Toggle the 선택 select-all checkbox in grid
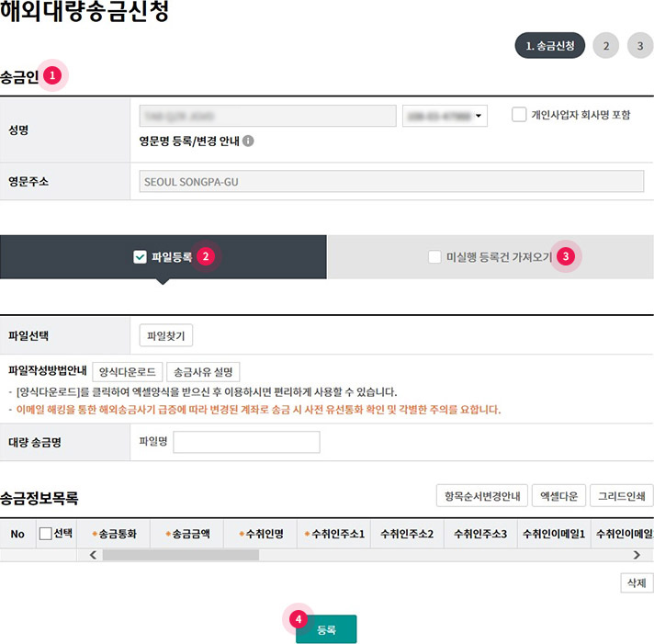The width and height of the screenshot is (654, 644). pos(46,533)
